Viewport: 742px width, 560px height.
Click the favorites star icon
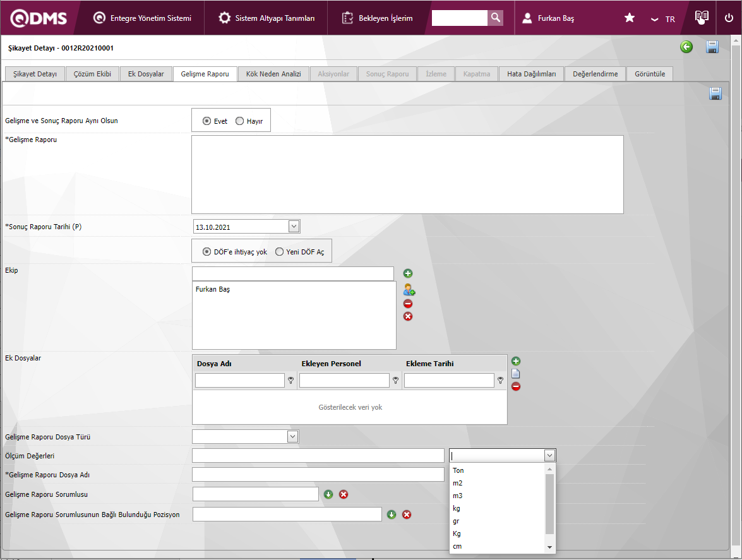pos(630,18)
